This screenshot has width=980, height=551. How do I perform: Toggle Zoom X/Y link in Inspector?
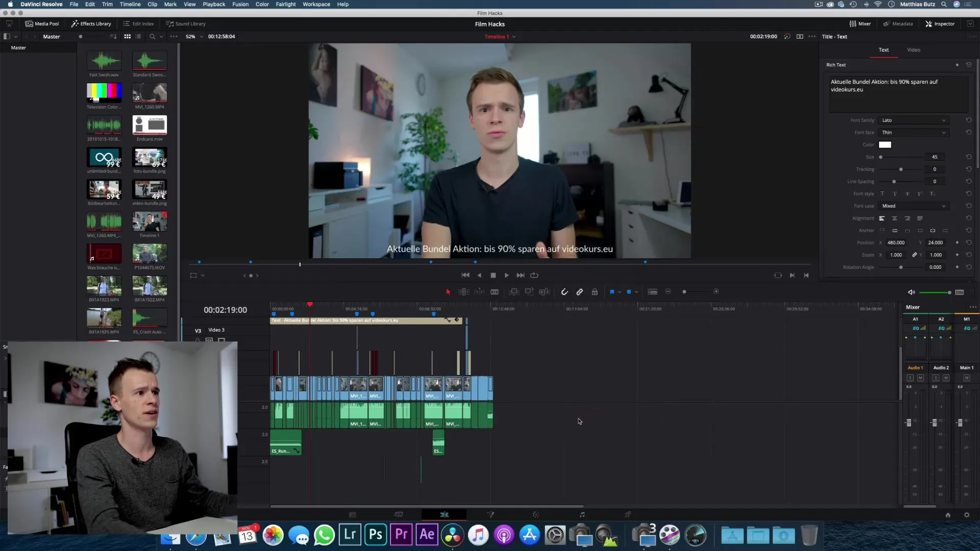(915, 255)
